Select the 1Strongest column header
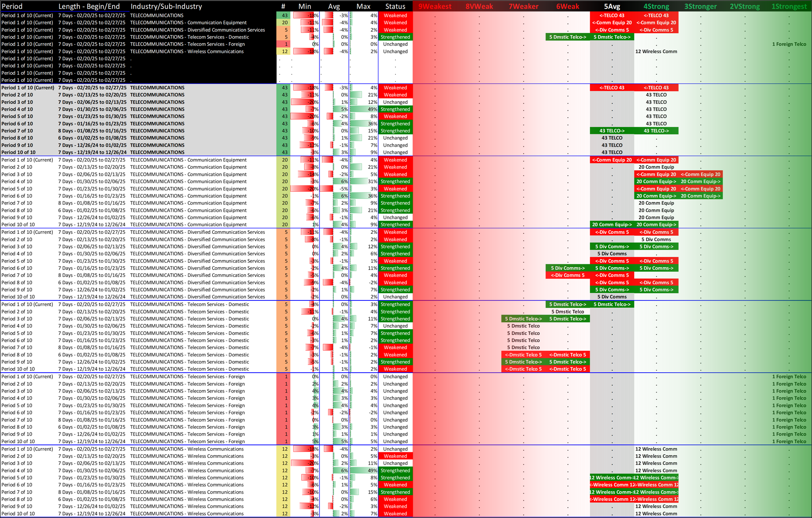Screen dimensions: 812x518 (789, 6)
